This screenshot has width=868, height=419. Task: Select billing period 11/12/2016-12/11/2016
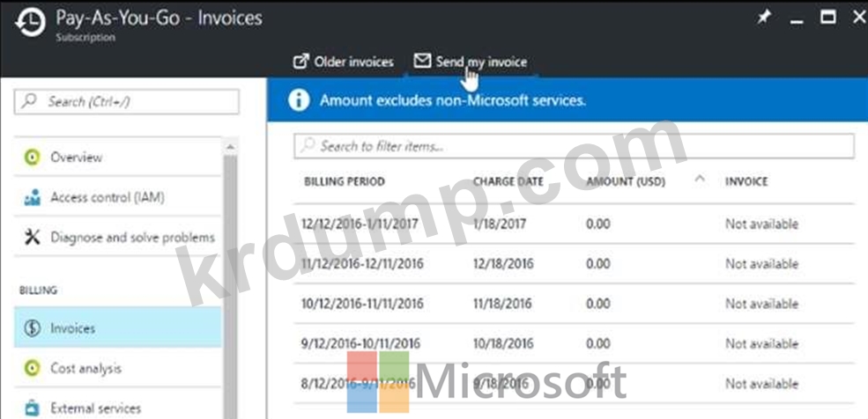pyautogui.click(x=362, y=264)
